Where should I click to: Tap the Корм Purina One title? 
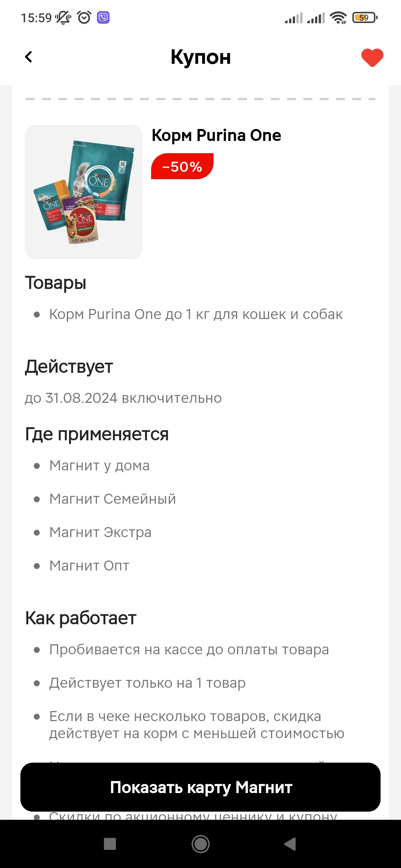click(216, 135)
